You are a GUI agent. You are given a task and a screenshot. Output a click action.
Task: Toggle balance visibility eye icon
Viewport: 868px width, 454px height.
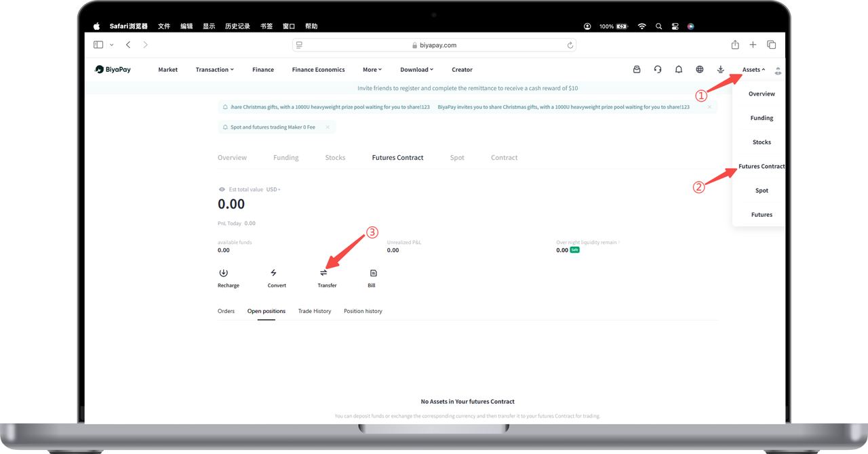click(222, 190)
